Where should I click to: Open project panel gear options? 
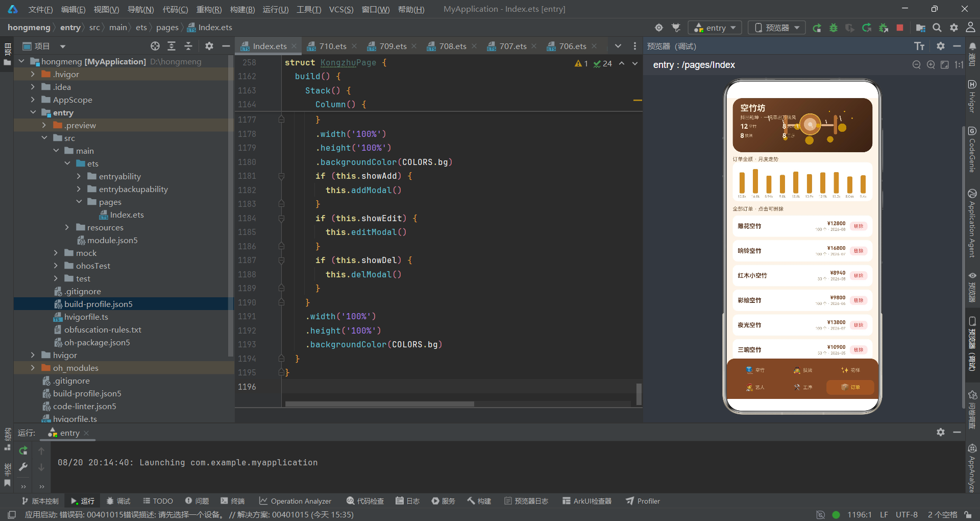point(209,46)
